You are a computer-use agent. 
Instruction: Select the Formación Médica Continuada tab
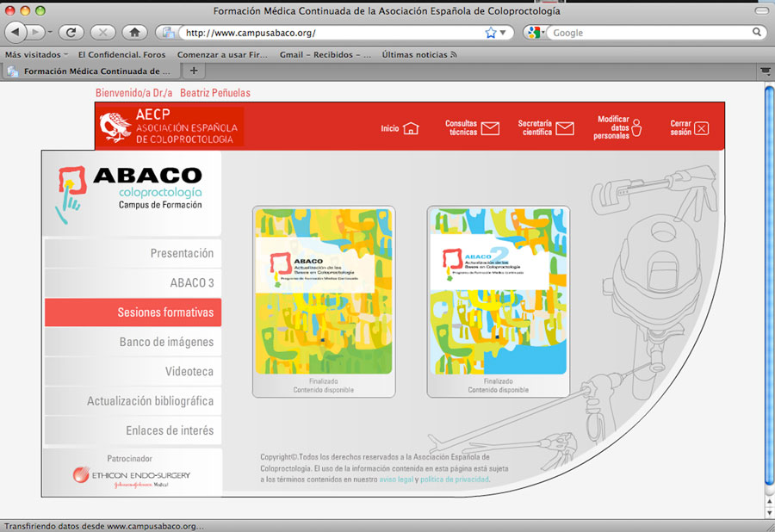[x=91, y=71]
